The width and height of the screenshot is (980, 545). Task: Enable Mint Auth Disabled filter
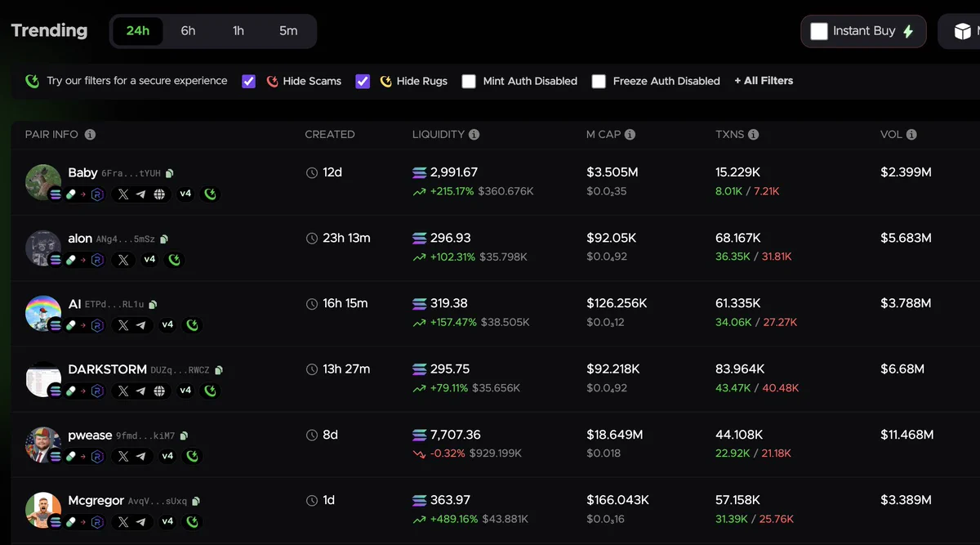pos(469,81)
